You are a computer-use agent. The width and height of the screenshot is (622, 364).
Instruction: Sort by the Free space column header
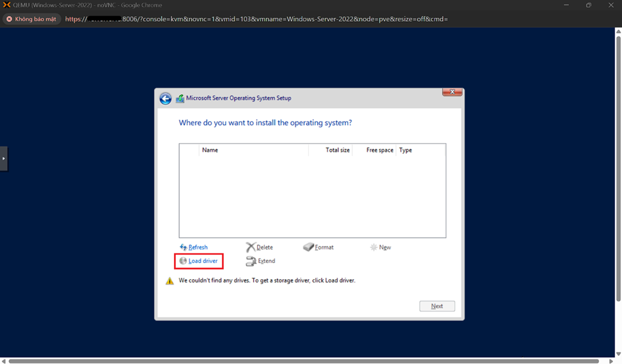(380, 150)
